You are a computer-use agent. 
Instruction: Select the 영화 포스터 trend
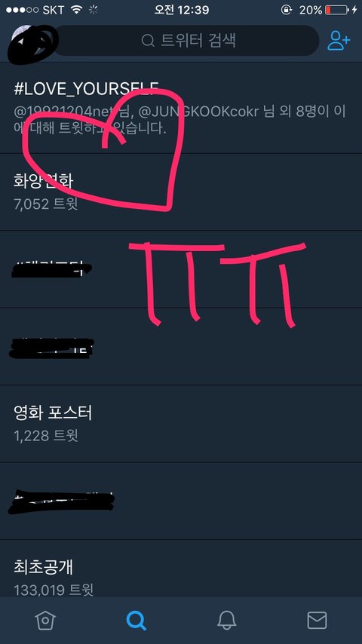[181, 424]
